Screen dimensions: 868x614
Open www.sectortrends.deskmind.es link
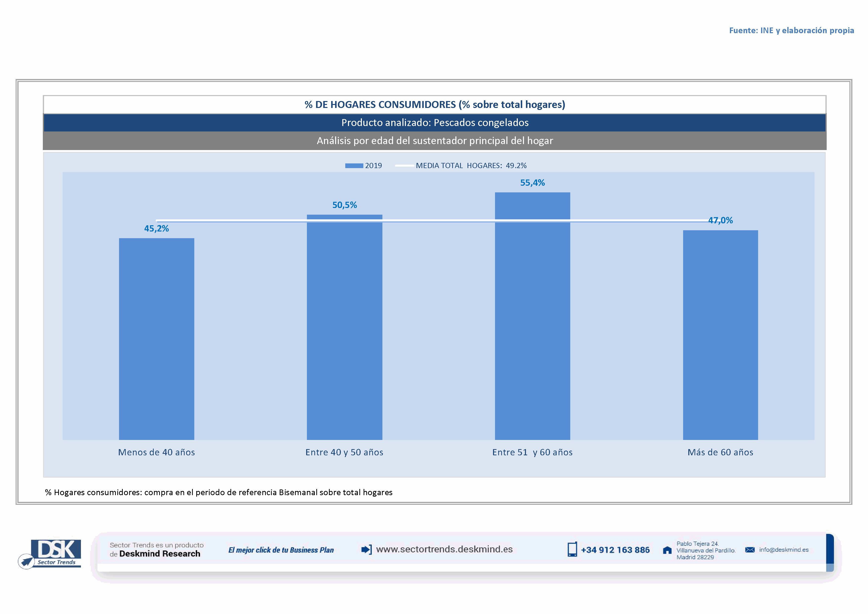coord(444,549)
